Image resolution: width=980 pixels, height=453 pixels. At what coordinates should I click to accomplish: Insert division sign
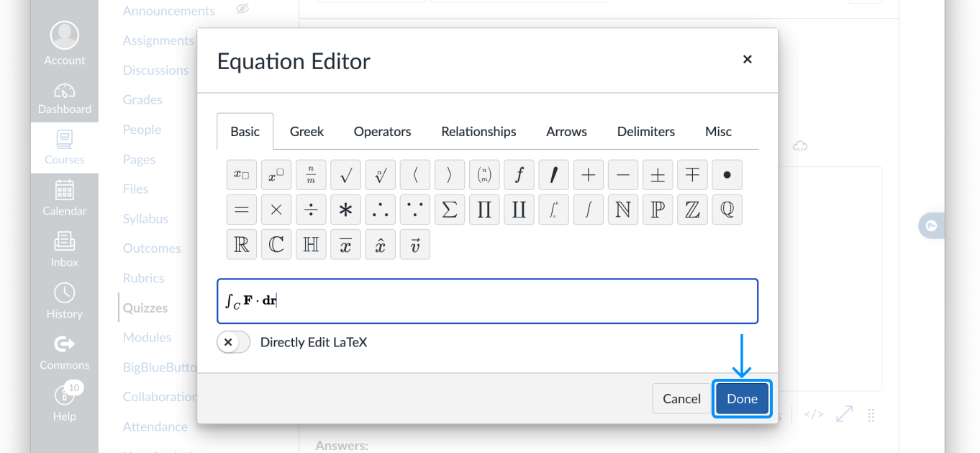[x=311, y=210]
